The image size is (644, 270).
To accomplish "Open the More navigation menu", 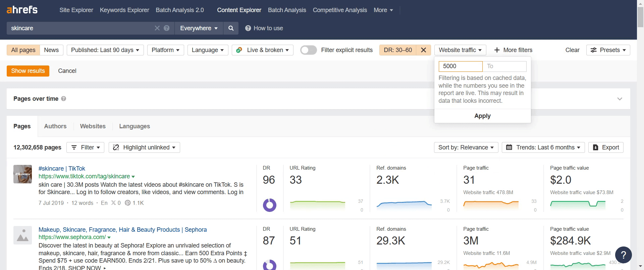I will (383, 10).
